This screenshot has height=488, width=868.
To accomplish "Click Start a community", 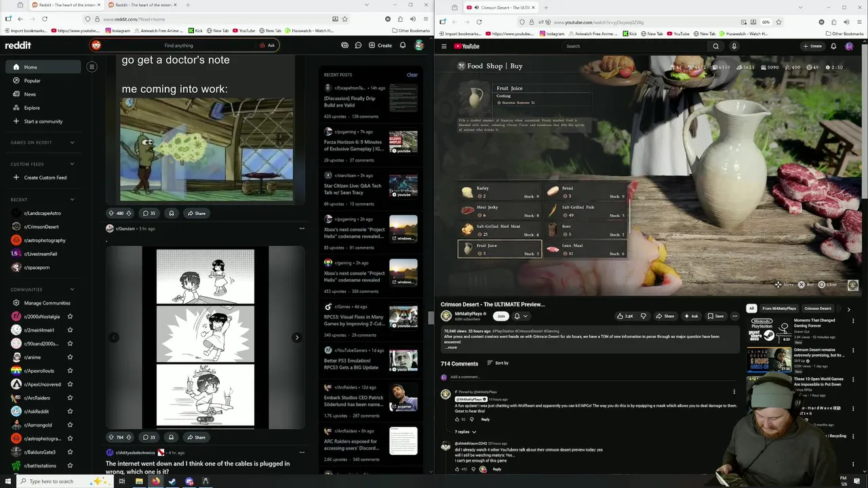I will [x=43, y=121].
